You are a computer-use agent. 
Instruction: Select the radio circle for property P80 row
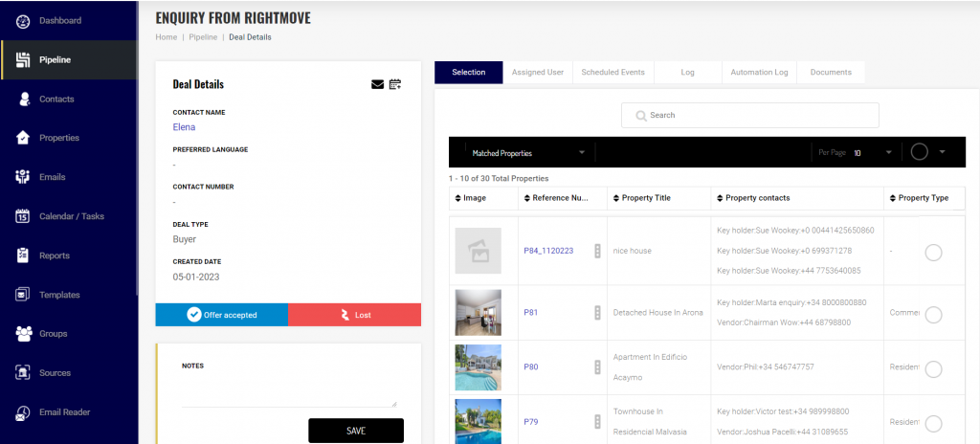tap(933, 369)
